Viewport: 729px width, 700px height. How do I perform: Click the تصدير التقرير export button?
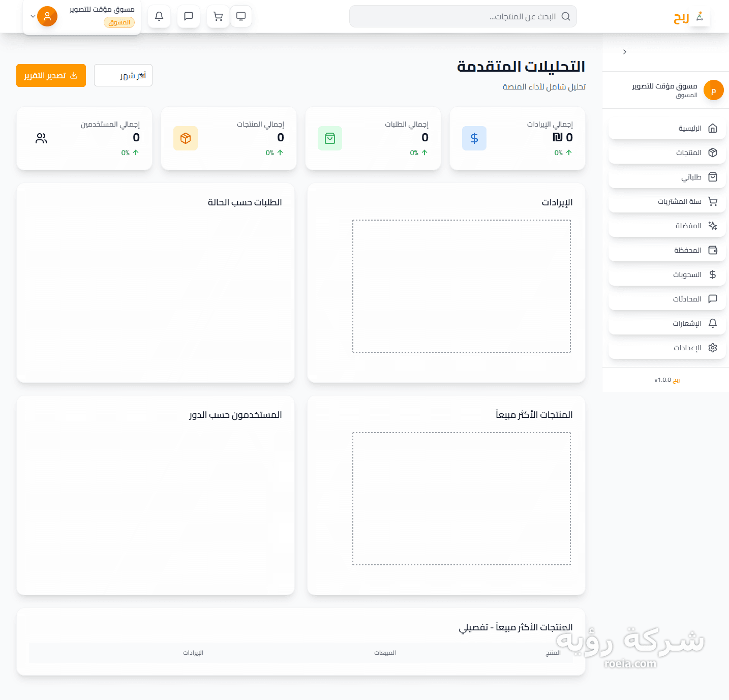(51, 75)
